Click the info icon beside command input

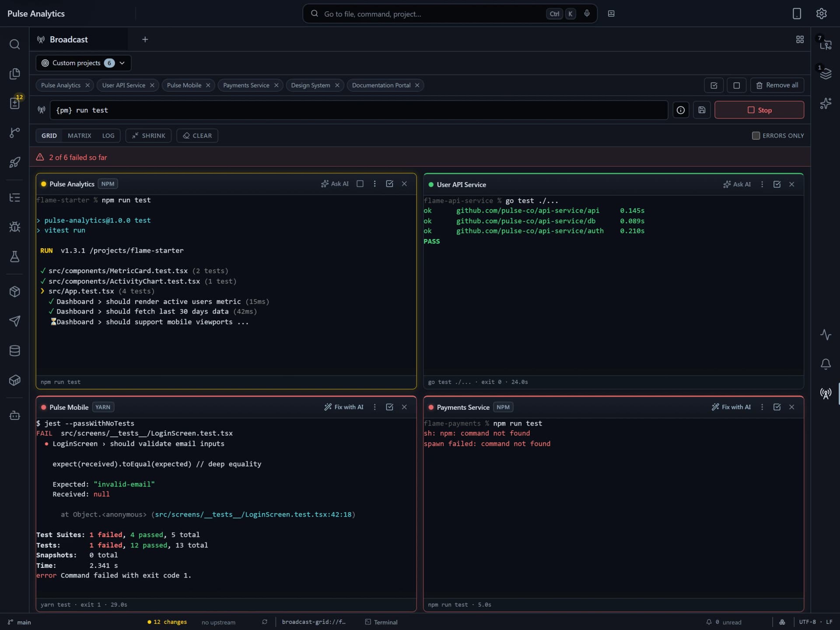680,110
